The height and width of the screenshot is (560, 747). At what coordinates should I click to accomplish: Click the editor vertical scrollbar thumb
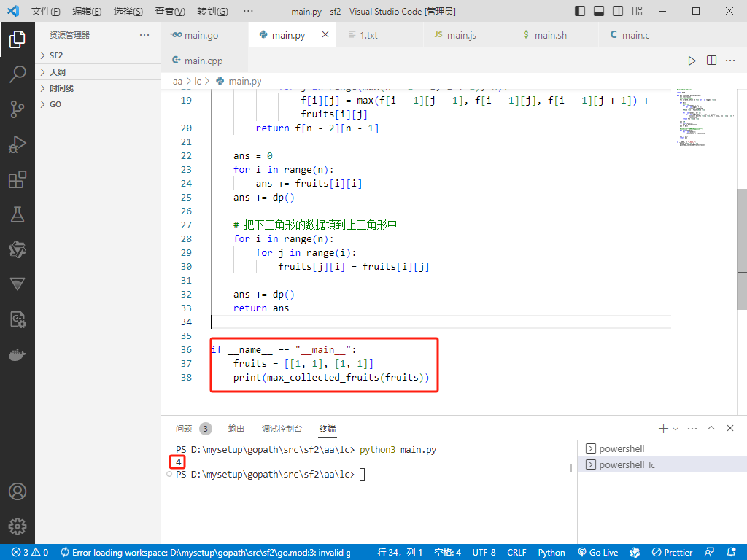point(742,249)
